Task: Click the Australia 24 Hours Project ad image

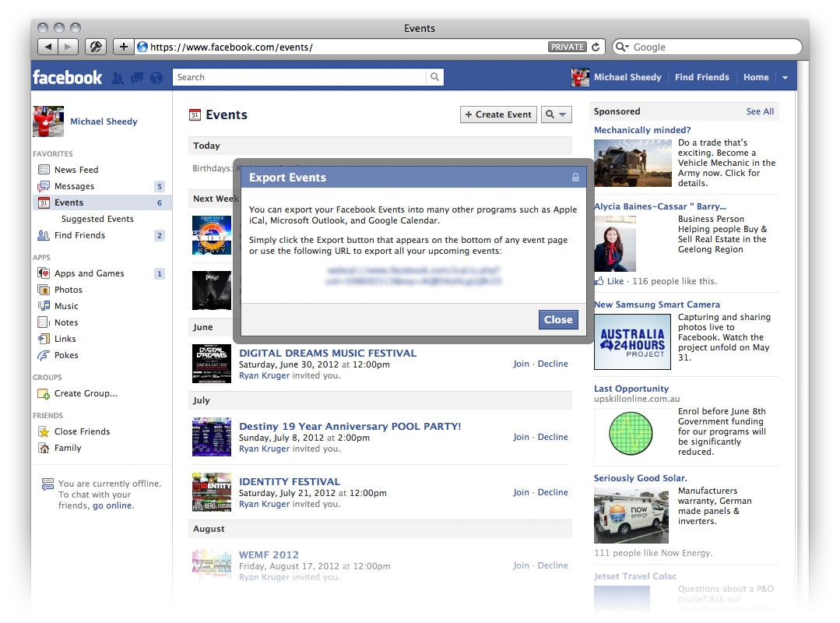Action: [x=632, y=342]
